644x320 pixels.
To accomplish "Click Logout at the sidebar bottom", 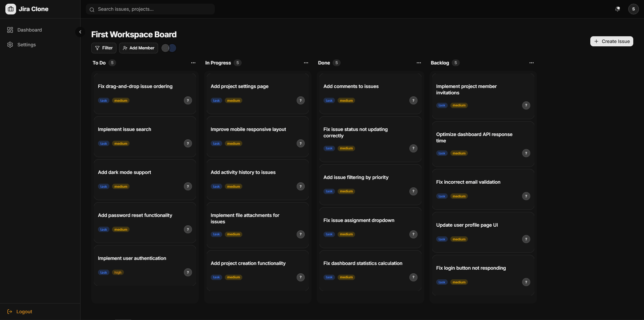I will (20, 312).
